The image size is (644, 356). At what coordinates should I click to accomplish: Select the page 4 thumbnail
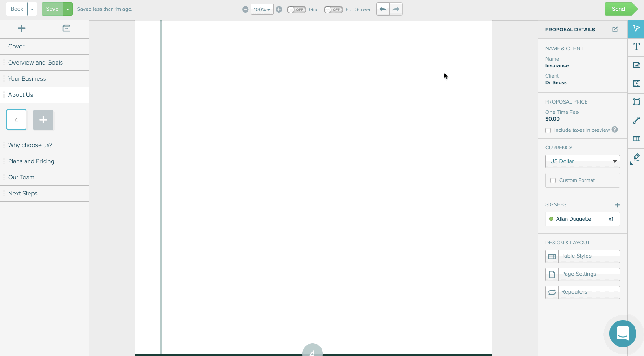[x=17, y=120]
